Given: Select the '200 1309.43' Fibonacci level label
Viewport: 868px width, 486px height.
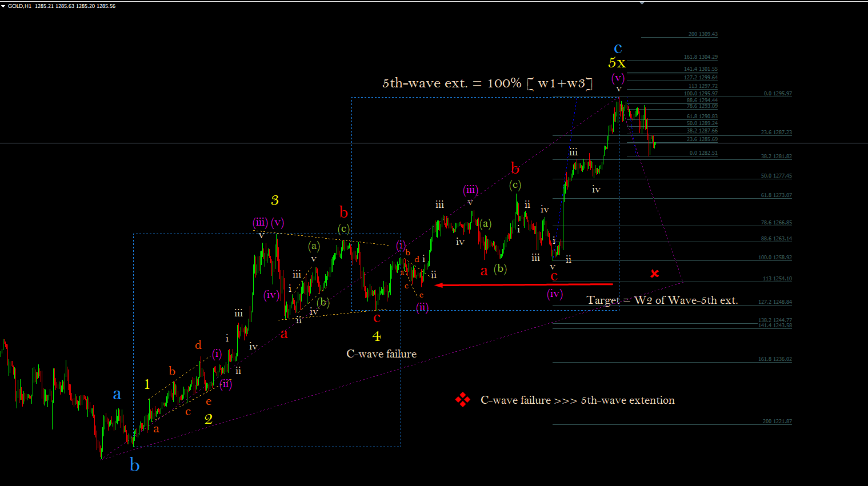Looking at the screenshot, I should pos(703,34).
